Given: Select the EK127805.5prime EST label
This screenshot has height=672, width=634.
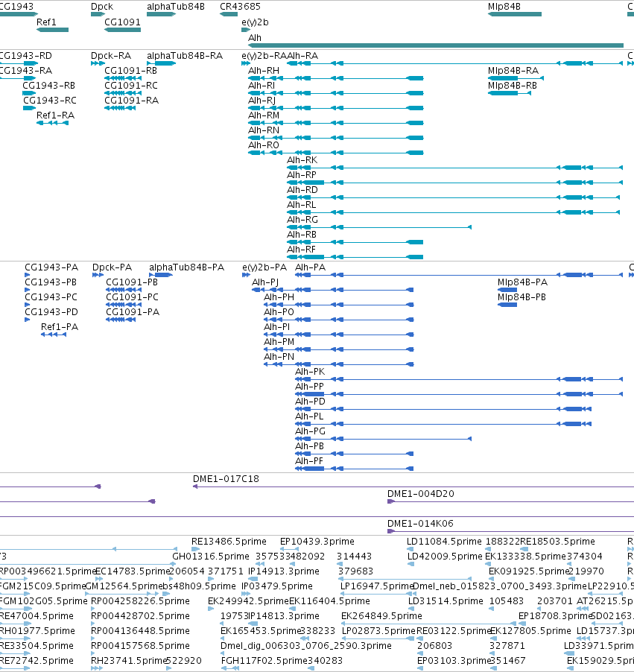Looking at the screenshot, I should point(530,631).
